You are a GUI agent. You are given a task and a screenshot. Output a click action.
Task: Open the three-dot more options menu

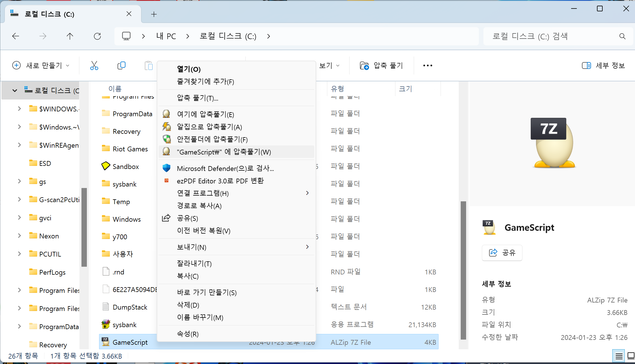427,65
